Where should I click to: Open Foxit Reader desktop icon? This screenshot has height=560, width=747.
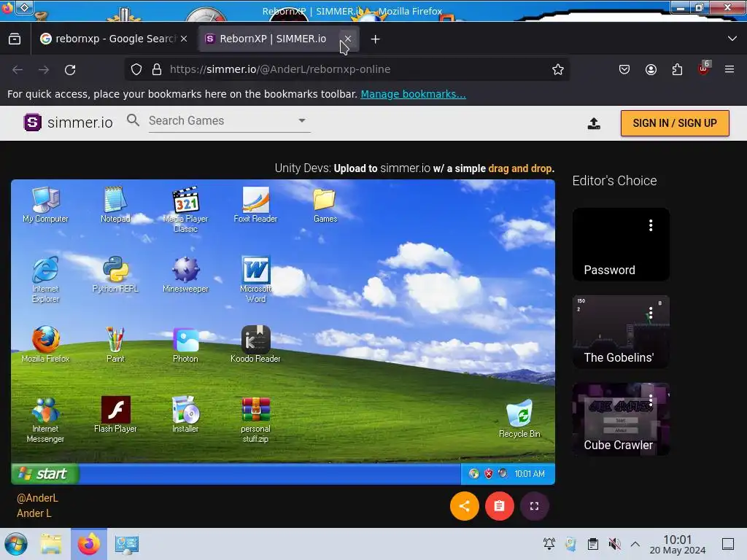255,205
